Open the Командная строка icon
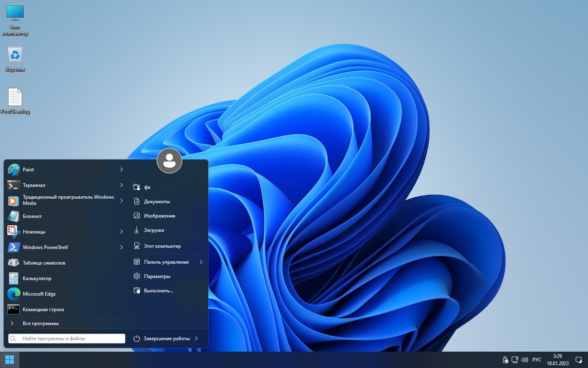This screenshot has height=368, width=588. [x=13, y=310]
